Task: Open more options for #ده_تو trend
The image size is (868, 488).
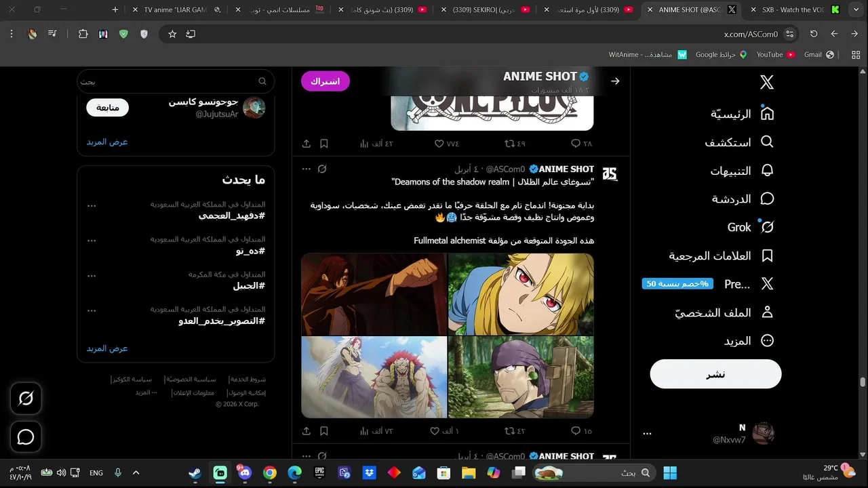Action: pyautogui.click(x=92, y=241)
